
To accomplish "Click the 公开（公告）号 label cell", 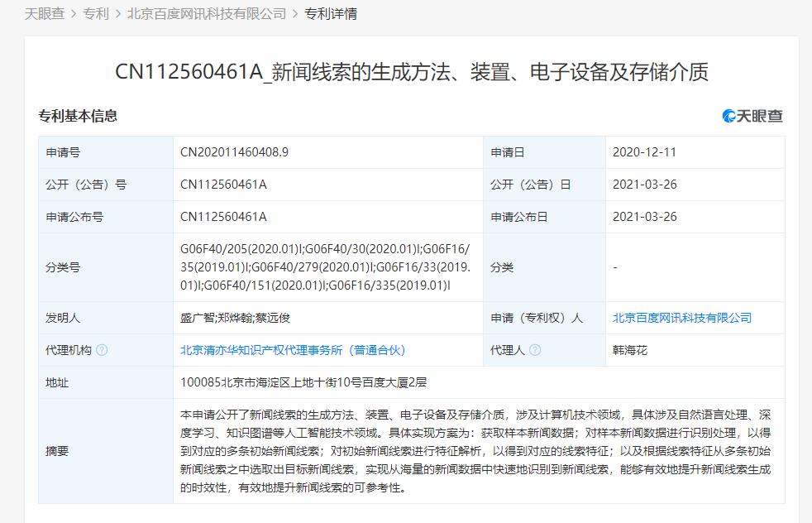I will [106, 185].
